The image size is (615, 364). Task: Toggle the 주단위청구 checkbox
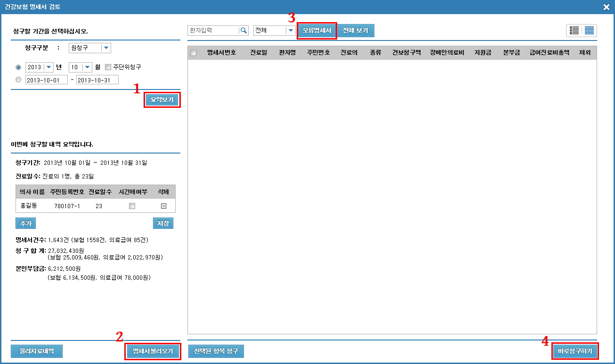pos(108,67)
